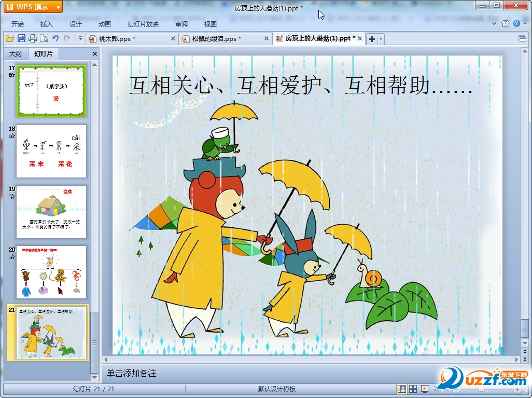Undo the last action
This screenshot has width=532, height=398.
pyautogui.click(x=55, y=38)
